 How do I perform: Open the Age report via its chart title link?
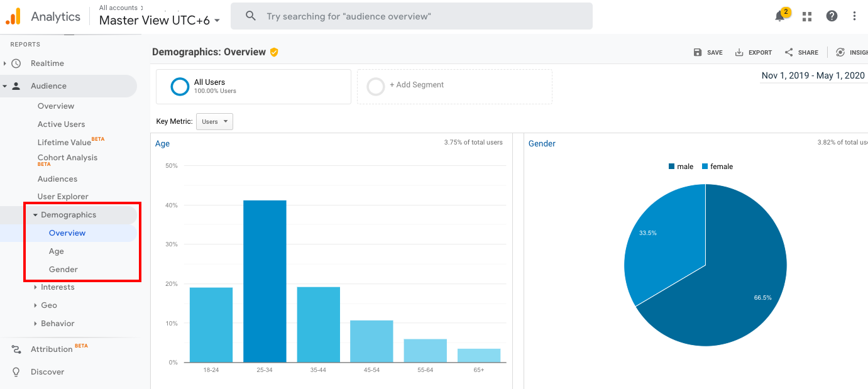[162, 143]
